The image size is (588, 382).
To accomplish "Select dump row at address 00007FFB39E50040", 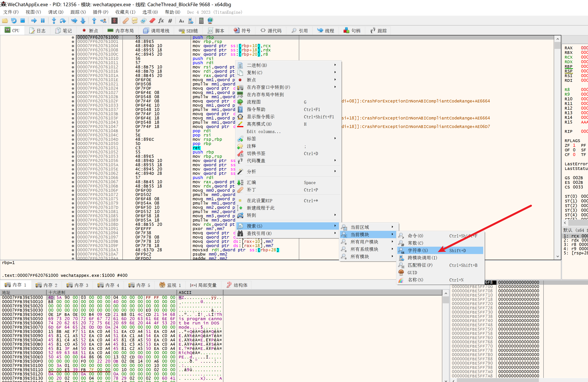I will (x=112, y=315).
